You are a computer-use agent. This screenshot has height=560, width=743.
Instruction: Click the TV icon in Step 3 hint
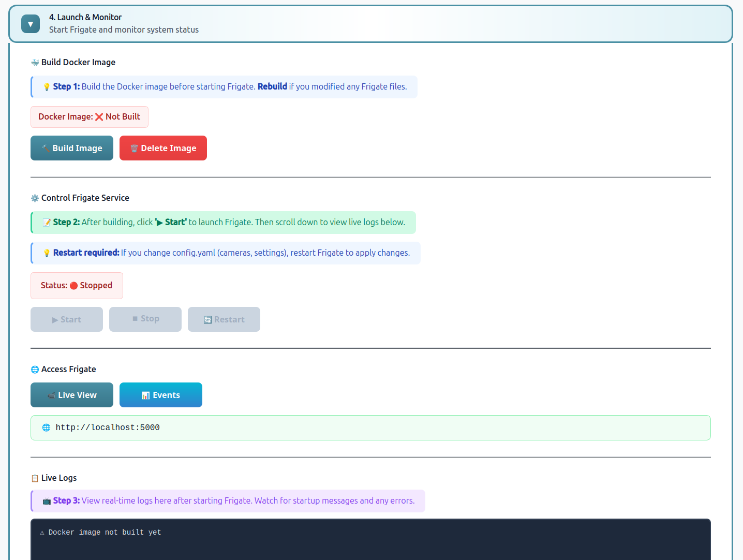point(47,501)
